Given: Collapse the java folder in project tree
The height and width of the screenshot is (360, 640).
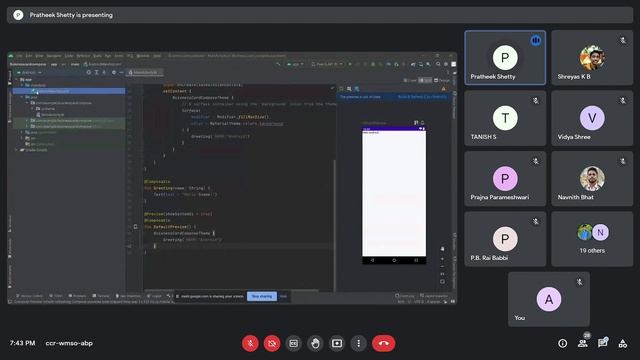Looking at the screenshot, I should coord(22,97).
